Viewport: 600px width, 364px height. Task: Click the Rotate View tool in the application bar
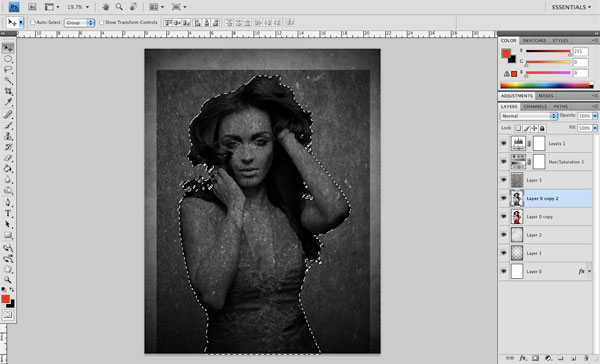(133, 7)
